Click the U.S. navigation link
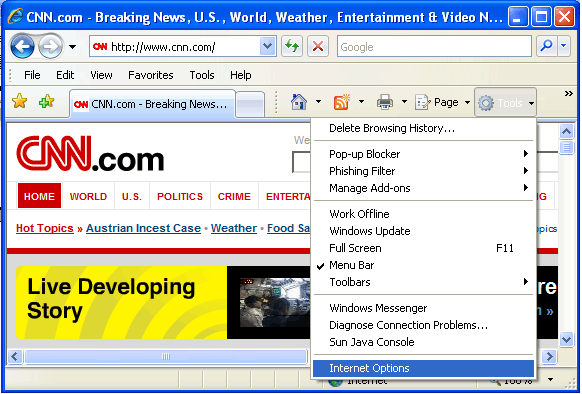Image resolution: width=582 pixels, height=394 pixels. pos(132,196)
